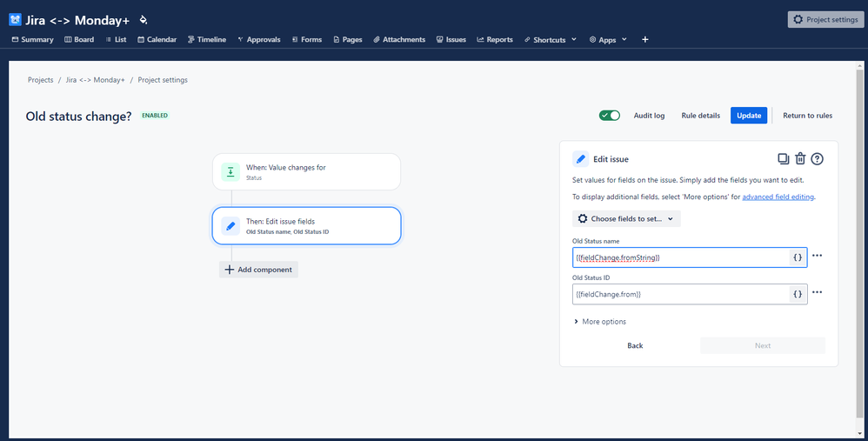Viewport: 868px width, 441px height.
Task: Click the Edit issue panel pencil icon
Action: (x=580, y=159)
